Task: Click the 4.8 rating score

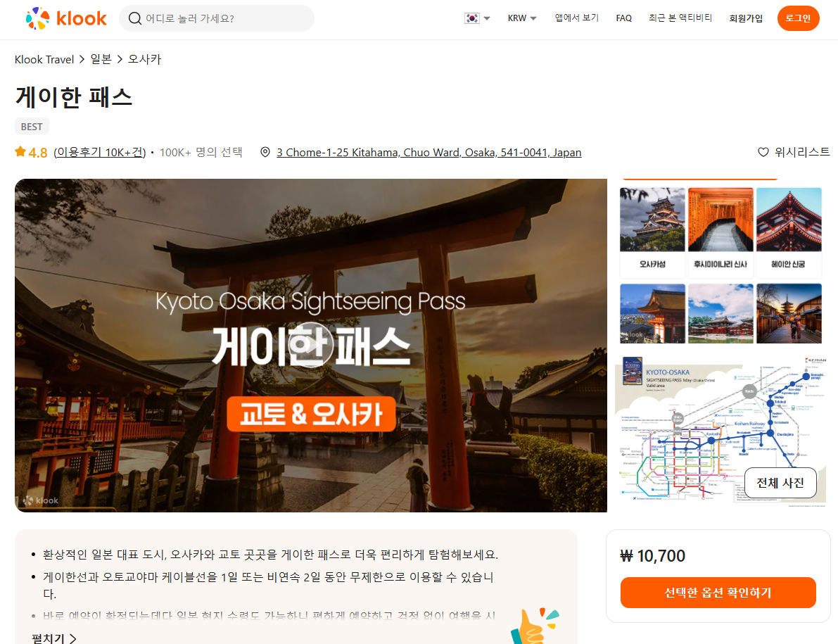Action: (38, 153)
